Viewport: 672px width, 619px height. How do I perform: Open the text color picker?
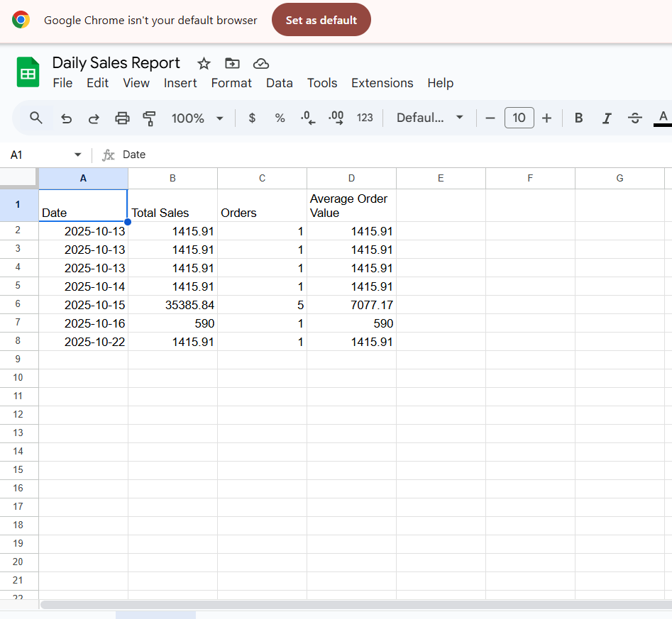[x=663, y=118]
